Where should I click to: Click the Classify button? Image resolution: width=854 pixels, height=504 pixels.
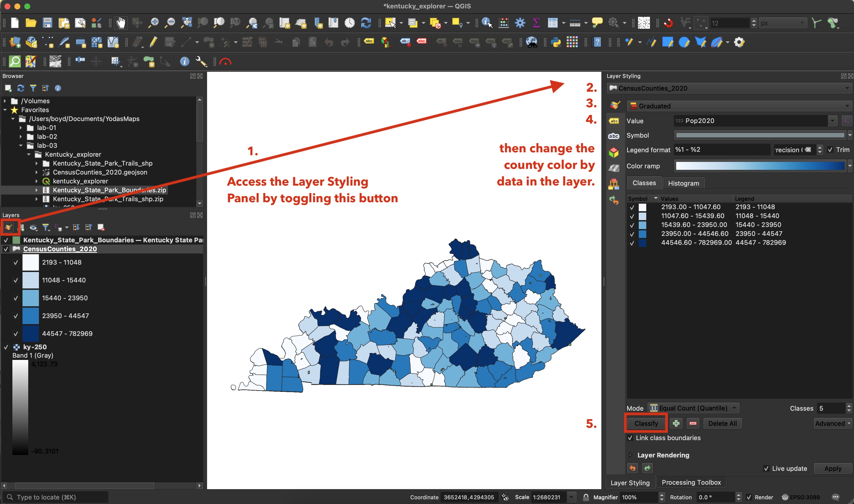[645, 423]
